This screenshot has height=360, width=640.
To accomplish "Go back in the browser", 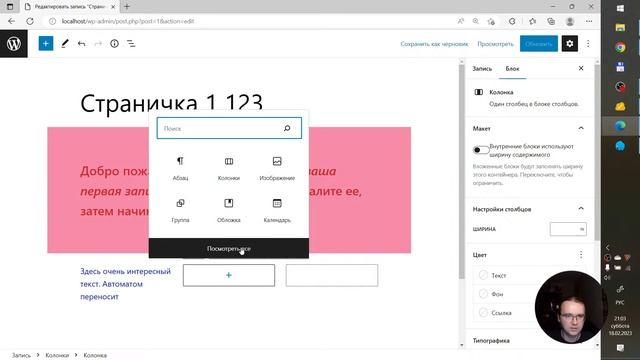I will point(11,21).
